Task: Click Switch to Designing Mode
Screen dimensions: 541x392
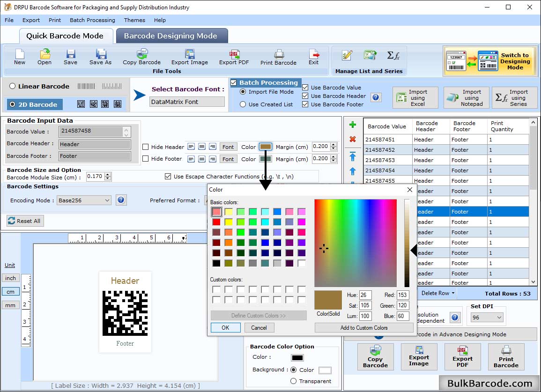Action: point(490,61)
